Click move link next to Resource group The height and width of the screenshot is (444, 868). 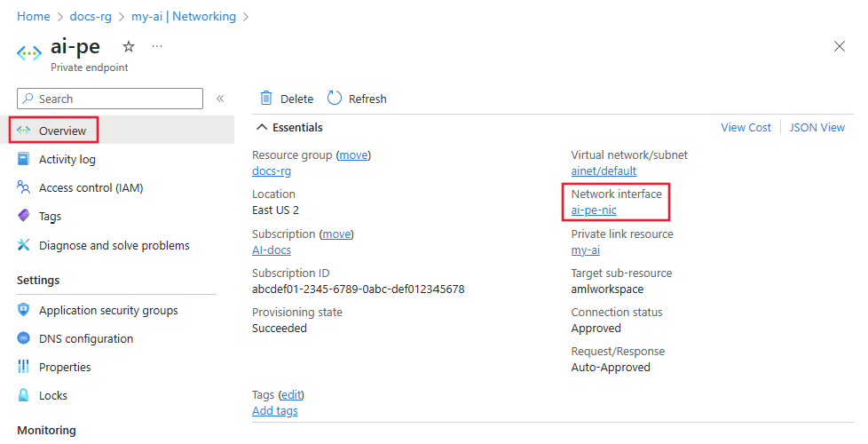tap(353, 155)
